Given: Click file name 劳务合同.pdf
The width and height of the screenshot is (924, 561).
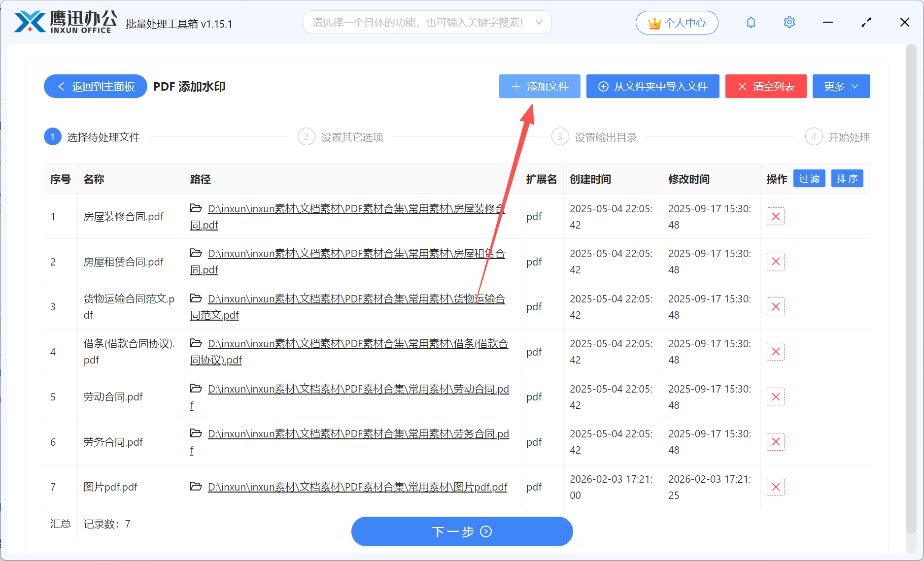Looking at the screenshot, I should 113,442.
